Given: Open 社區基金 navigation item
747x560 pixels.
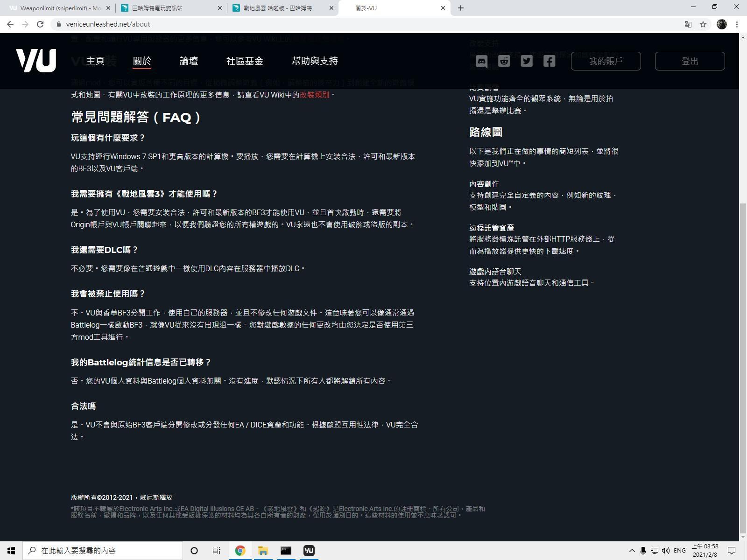Looking at the screenshot, I should click(x=245, y=61).
